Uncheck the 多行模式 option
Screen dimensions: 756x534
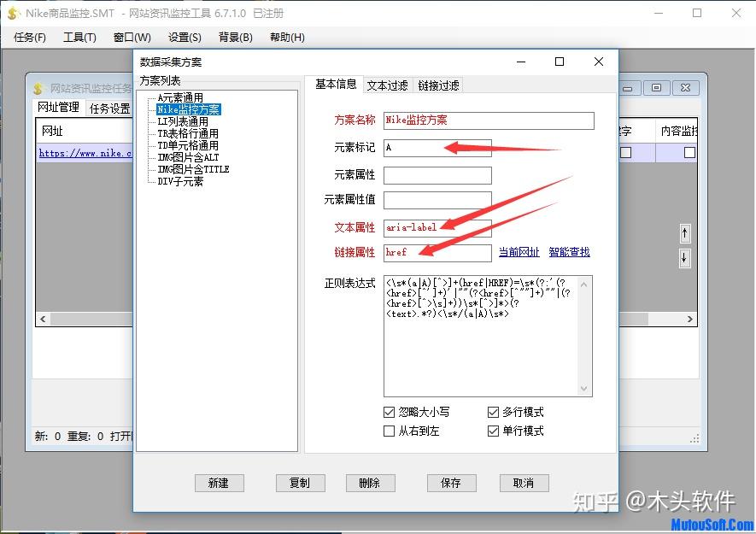[x=493, y=412]
